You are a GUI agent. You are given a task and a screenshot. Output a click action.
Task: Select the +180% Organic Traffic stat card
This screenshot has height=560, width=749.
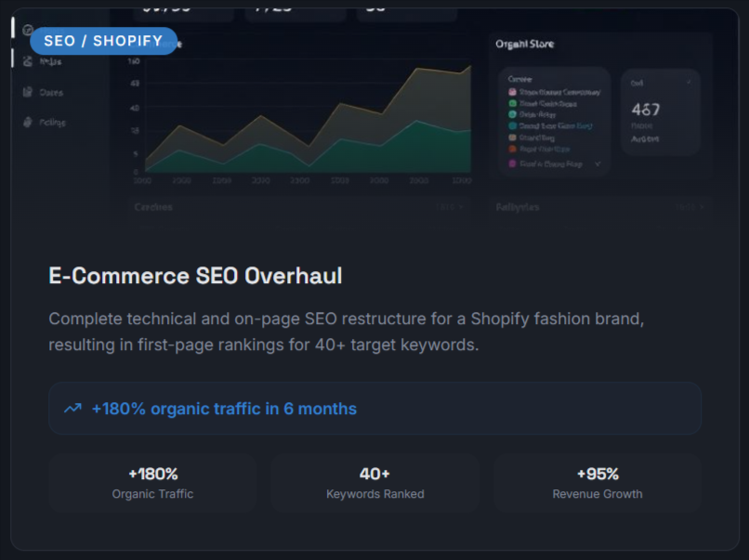point(152,483)
